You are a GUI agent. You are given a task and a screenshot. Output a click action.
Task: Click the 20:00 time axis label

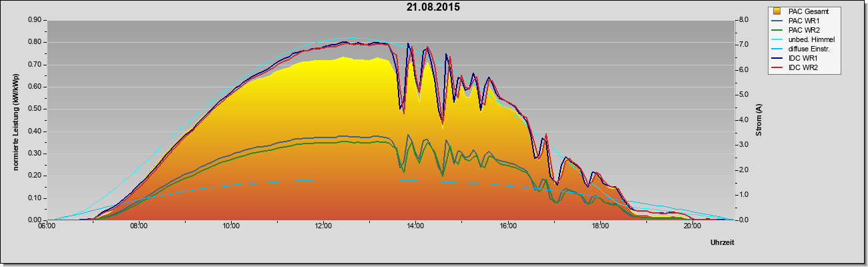pyautogui.click(x=692, y=227)
